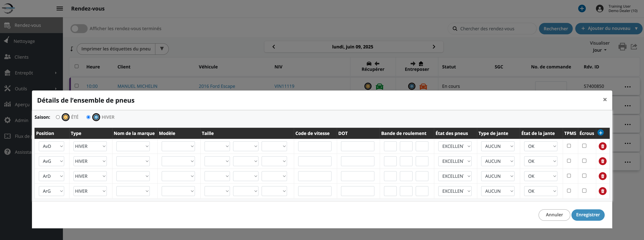
Task: Go to the next day arrow
Action: 434,47
